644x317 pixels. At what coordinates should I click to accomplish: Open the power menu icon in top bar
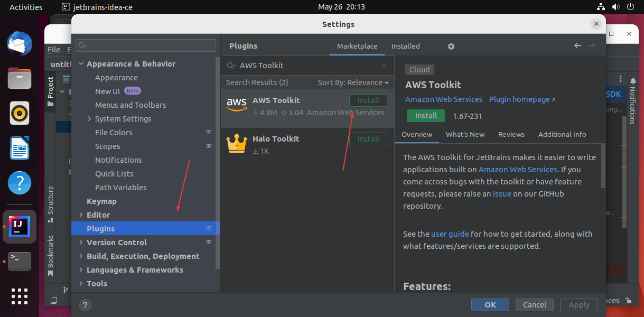[631, 7]
